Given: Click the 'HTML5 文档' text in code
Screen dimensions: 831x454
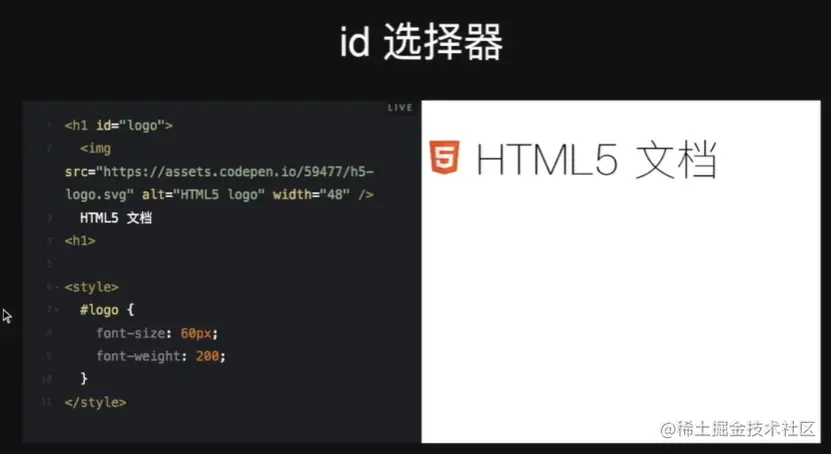Looking at the screenshot, I should coord(116,218).
